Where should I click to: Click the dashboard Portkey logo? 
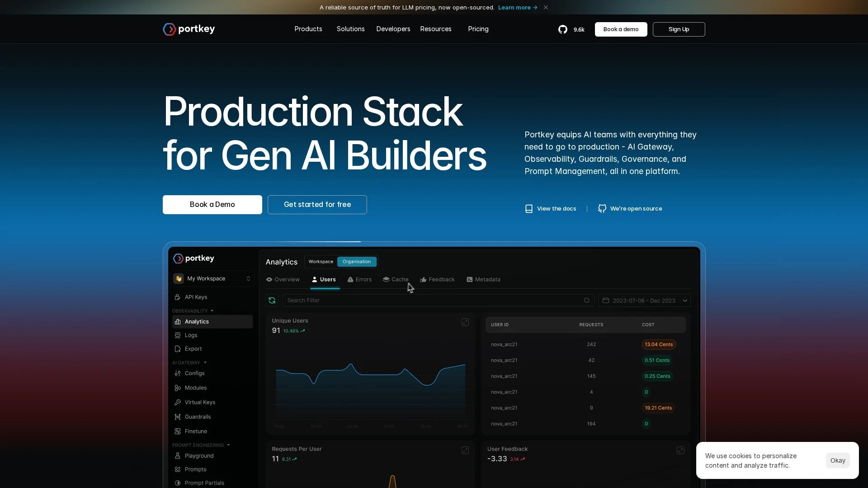194,258
